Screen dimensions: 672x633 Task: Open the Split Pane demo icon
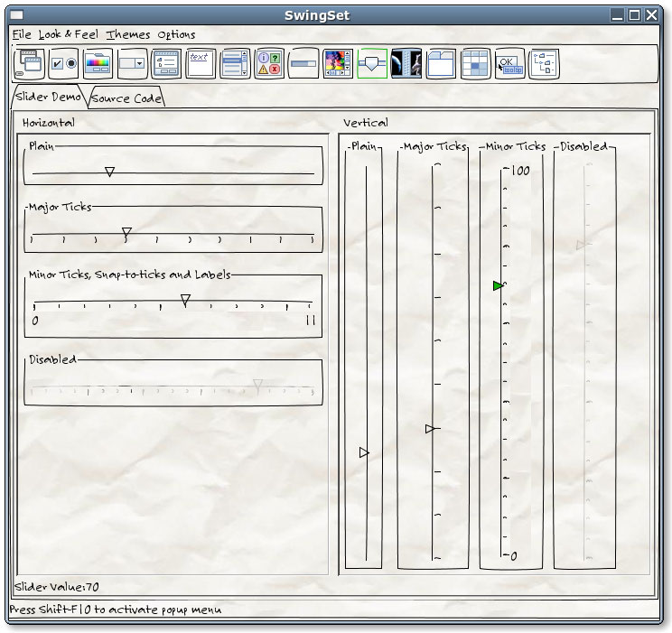[406, 63]
